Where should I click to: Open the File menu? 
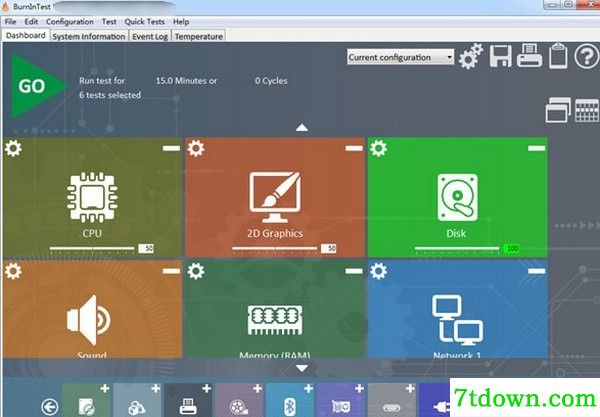(x=10, y=22)
